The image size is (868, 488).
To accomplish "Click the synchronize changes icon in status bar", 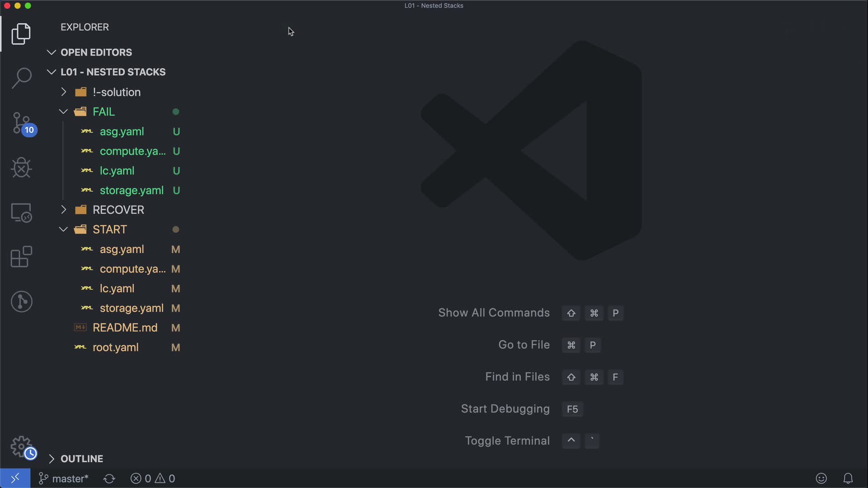I will point(109,479).
